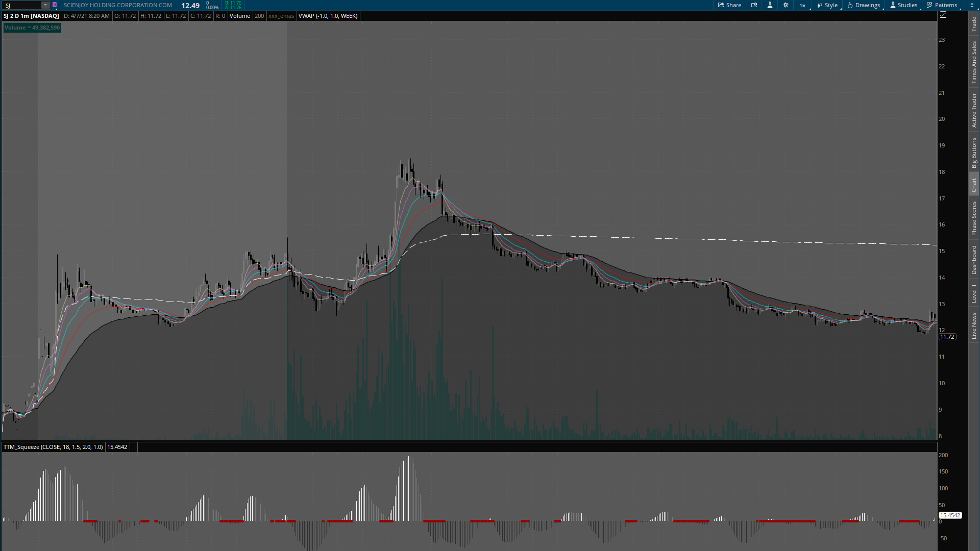Toggle the Volume study label

(239, 16)
